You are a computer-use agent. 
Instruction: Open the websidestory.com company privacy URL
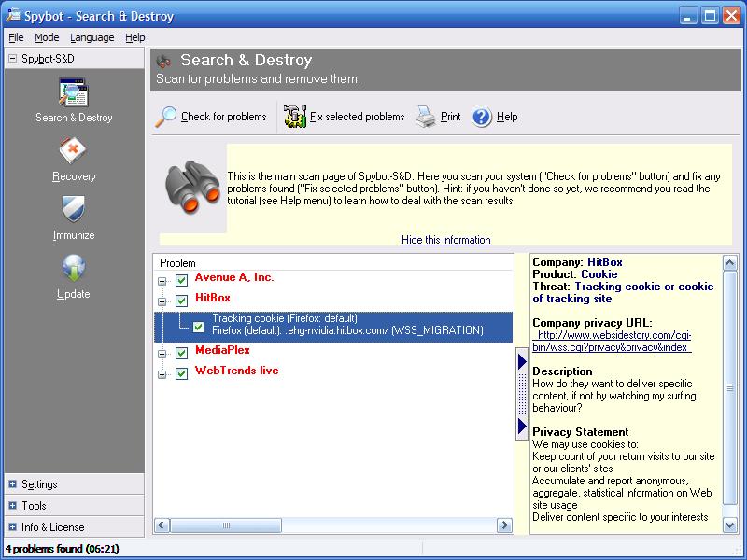point(612,341)
